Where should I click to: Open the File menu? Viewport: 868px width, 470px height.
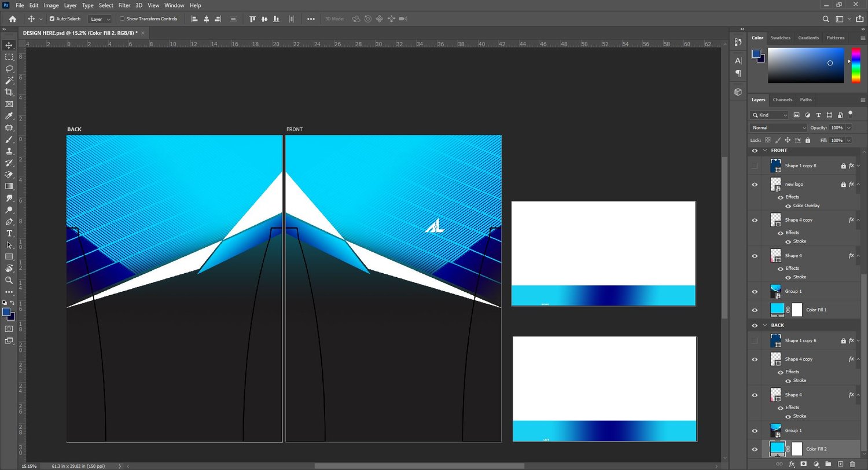tap(20, 5)
